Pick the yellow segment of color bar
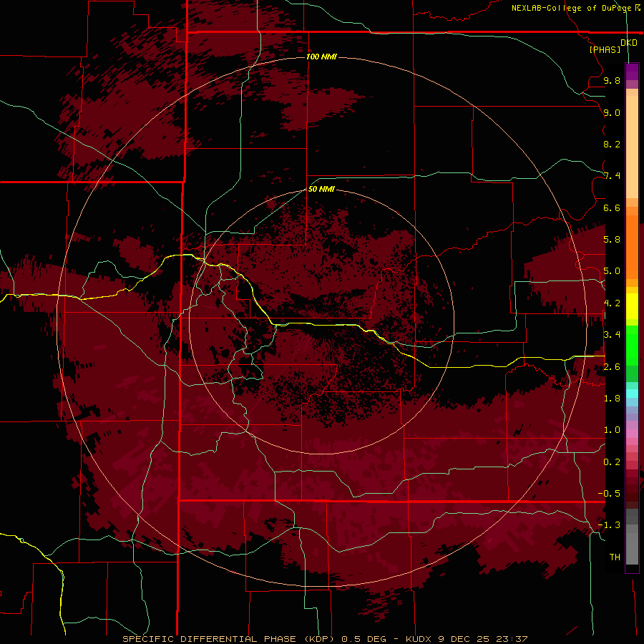644x644 pixels. click(632, 306)
